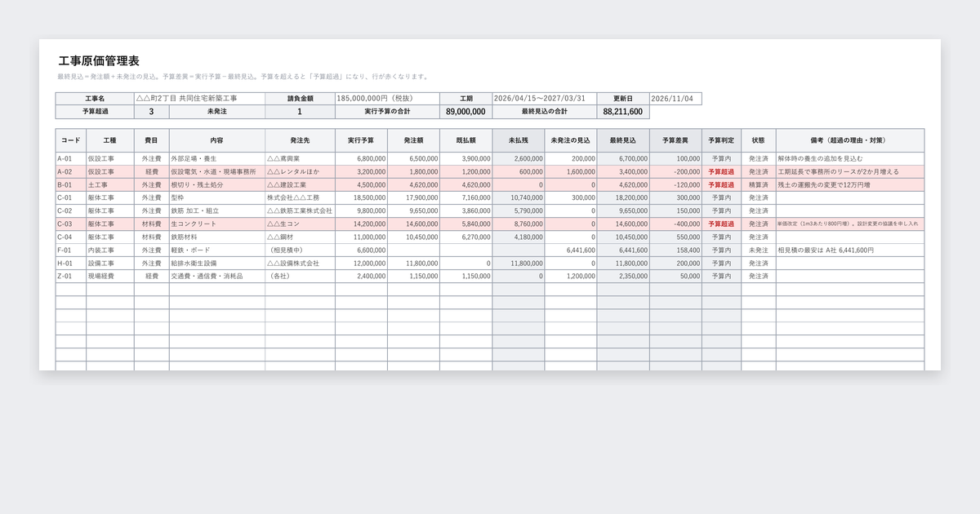The width and height of the screenshot is (980, 514).
Task: Select the unpaid balance cell 10,740,000
Action: (518, 197)
